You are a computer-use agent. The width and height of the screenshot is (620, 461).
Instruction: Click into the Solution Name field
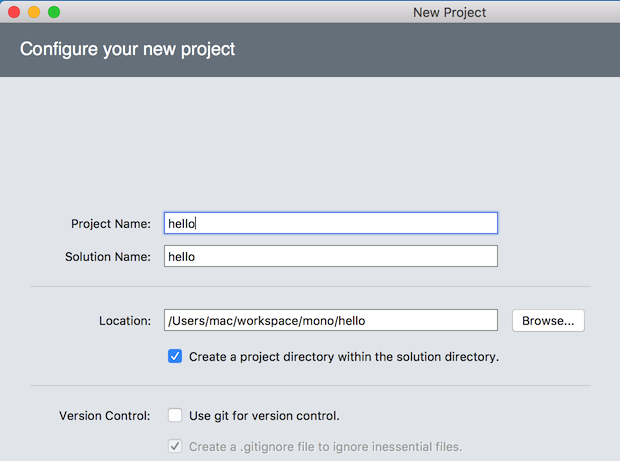[330, 257]
